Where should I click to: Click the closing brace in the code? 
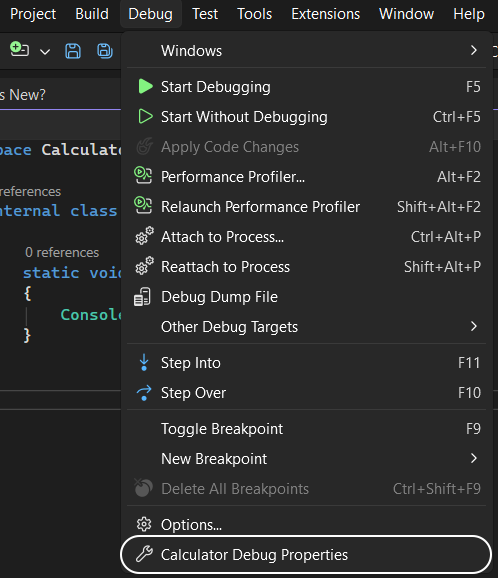coord(27,335)
